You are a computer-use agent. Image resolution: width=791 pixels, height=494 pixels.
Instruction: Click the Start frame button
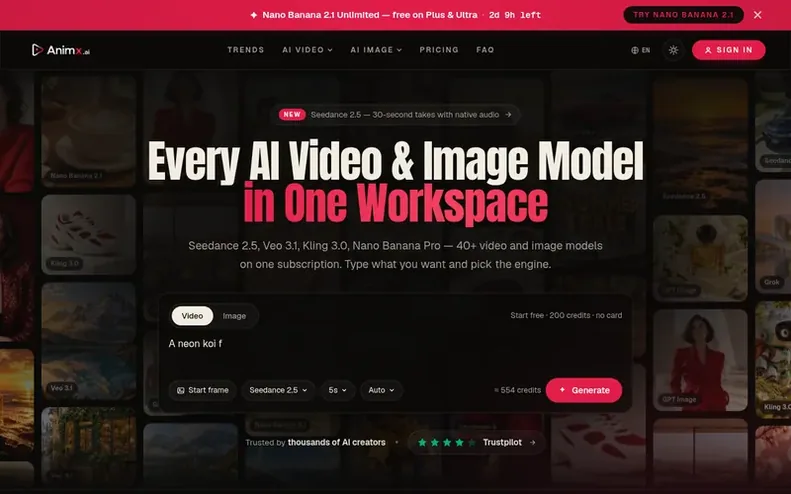pos(202,390)
